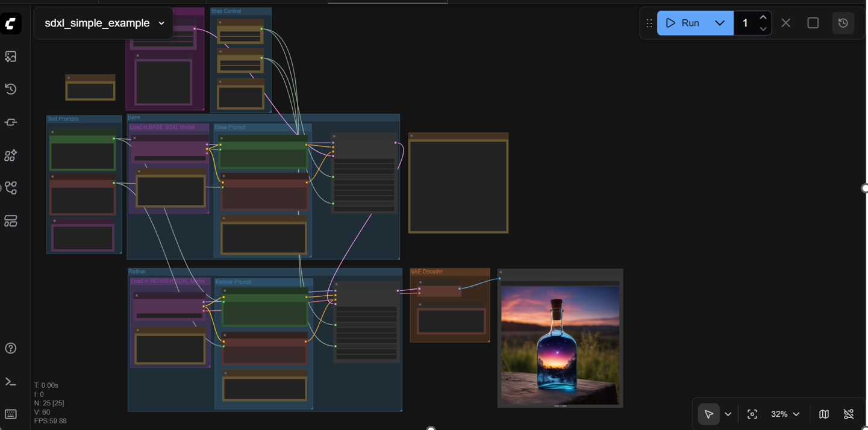868x430 pixels.
Task: Toggle the queue history panel at top right
Action: tap(843, 23)
